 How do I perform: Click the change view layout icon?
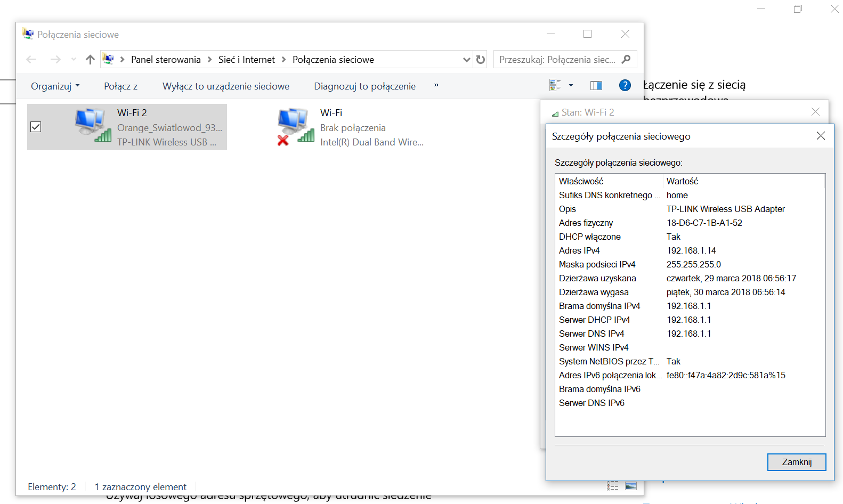click(x=555, y=85)
